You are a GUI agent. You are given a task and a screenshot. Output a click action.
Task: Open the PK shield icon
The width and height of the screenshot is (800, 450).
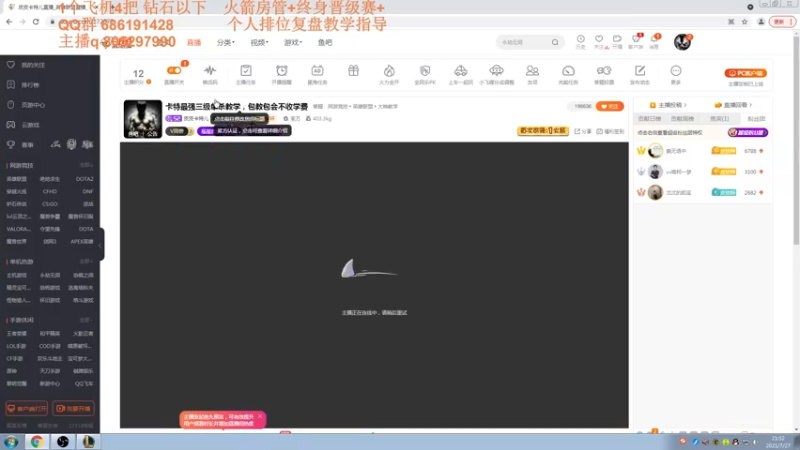tap(424, 71)
